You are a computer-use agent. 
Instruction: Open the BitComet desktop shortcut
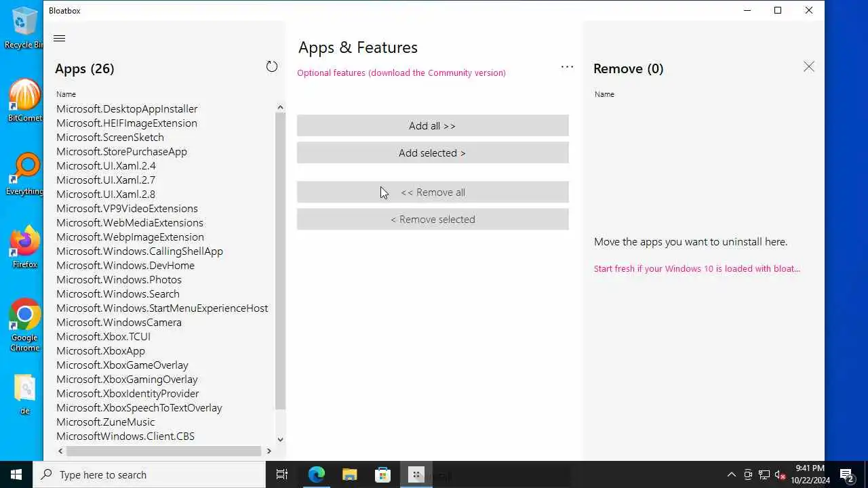pyautogui.click(x=25, y=100)
